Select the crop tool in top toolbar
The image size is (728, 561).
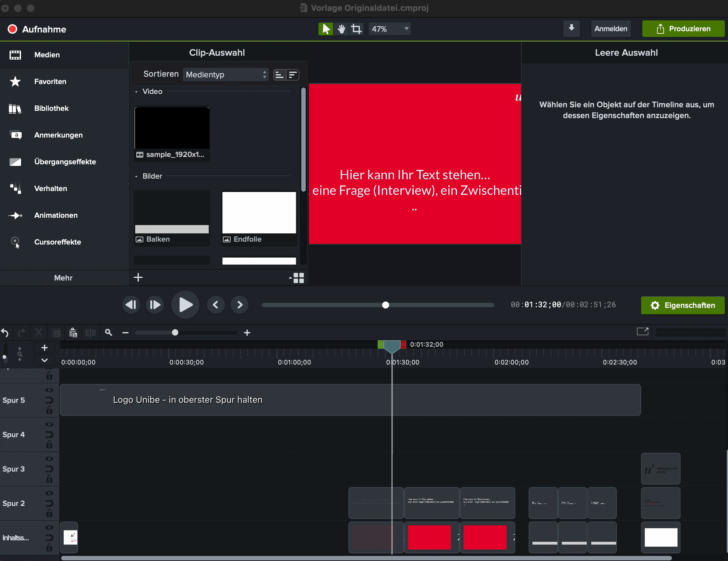tap(356, 29)
